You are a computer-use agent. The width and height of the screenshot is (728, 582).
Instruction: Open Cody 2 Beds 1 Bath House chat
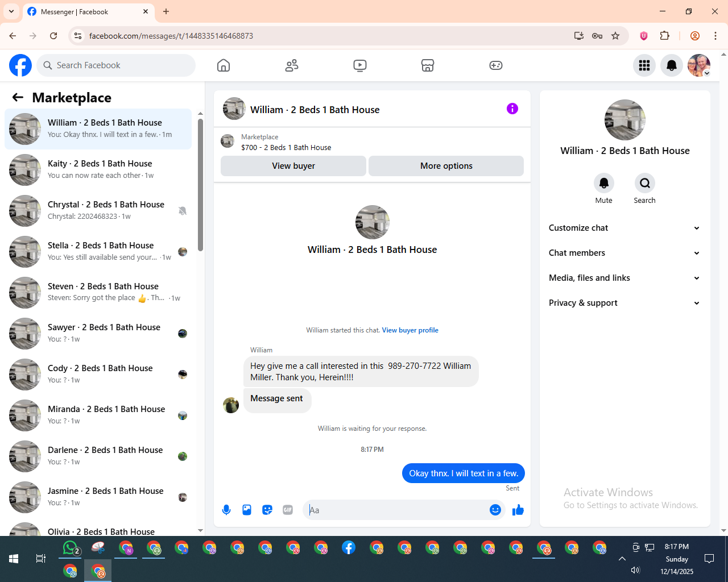coord(98,375)
